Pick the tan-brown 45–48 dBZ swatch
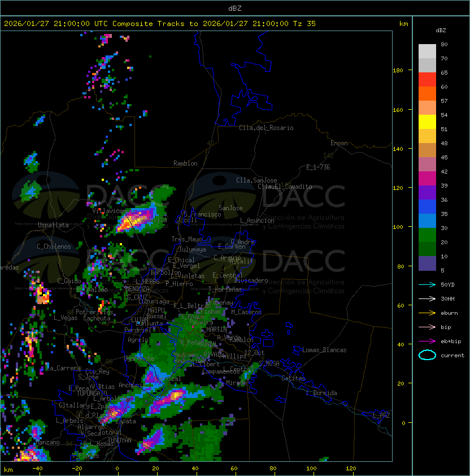Image resolution: width=470 pixels, height=476 pixels. pos(427,150)
